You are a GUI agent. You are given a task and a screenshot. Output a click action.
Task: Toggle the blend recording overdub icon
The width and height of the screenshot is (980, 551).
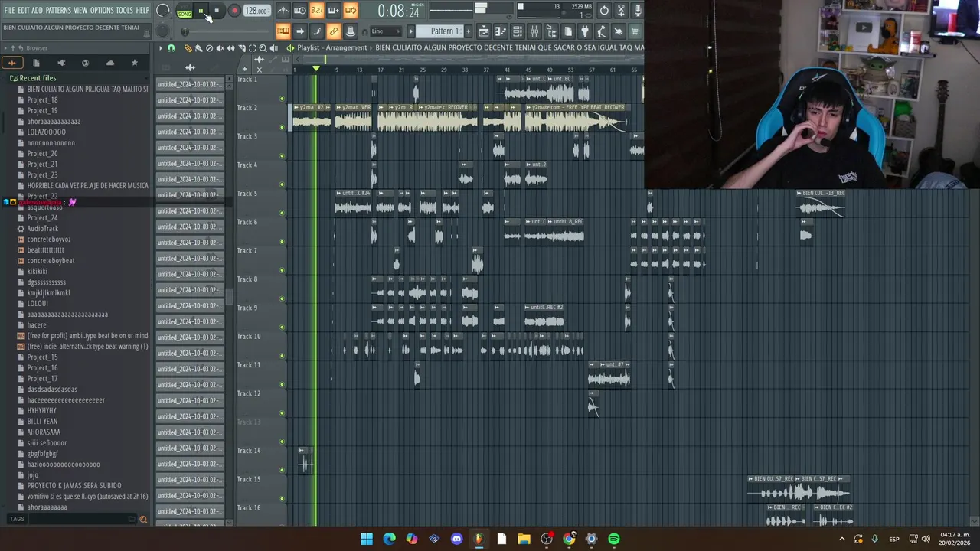click(333, 11)
